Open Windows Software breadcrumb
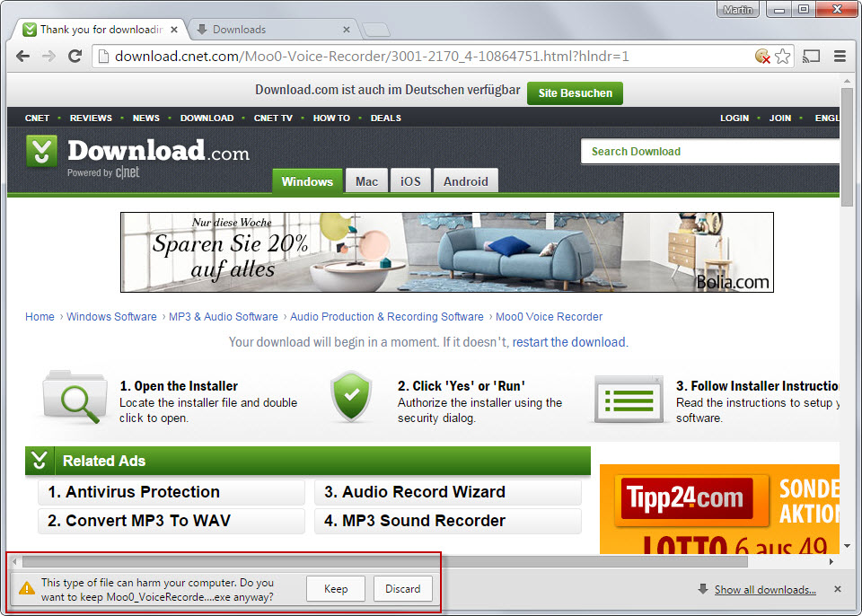 coord(111,317)
